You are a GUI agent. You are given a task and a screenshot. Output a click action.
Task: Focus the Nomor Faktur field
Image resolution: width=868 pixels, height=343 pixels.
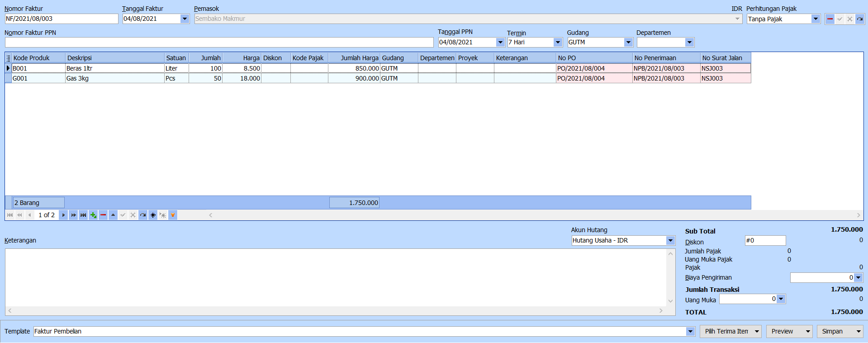click(62, 19)
